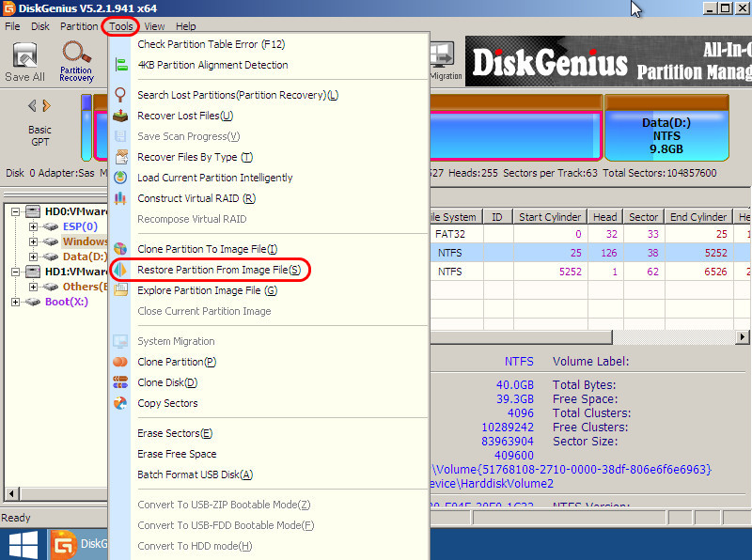The height and width of the screenshot is (560, 752).
Task: Select Boot(X:) label in the disk tree
Action: click(x=67, y=302)
